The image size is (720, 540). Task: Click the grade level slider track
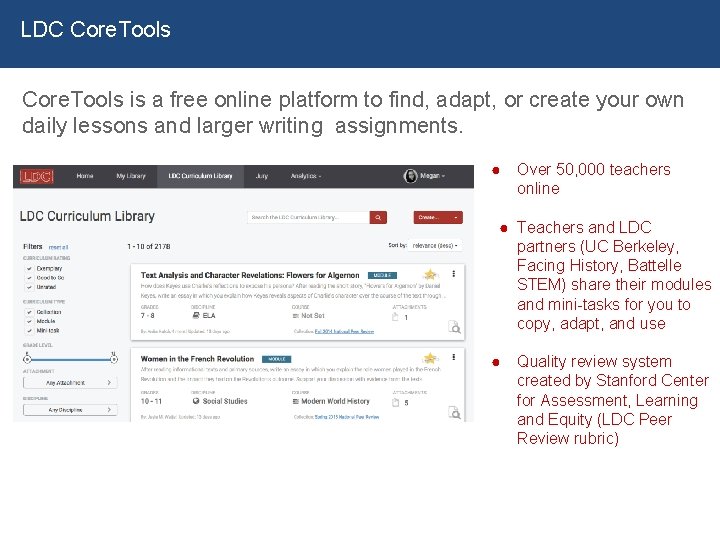click(70, 360)
